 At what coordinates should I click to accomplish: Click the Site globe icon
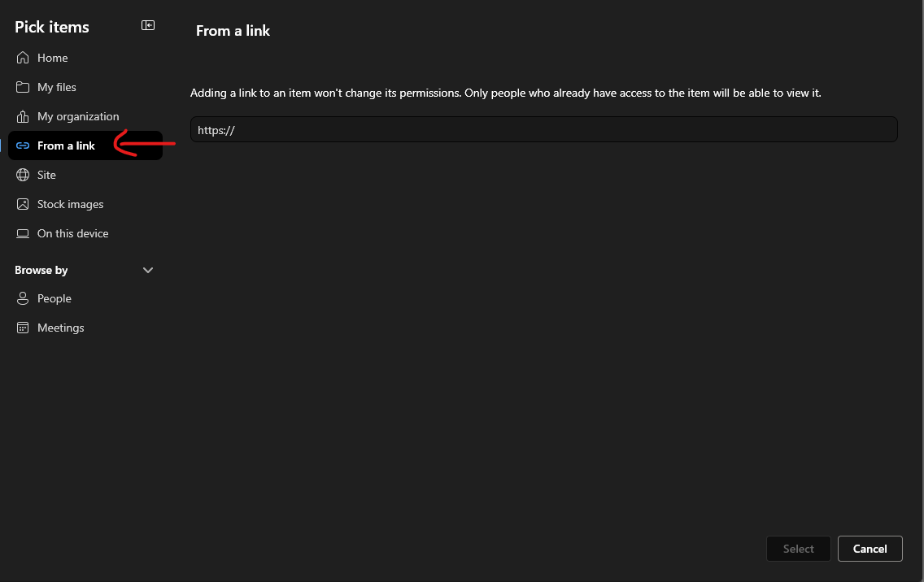pos(23,175)
